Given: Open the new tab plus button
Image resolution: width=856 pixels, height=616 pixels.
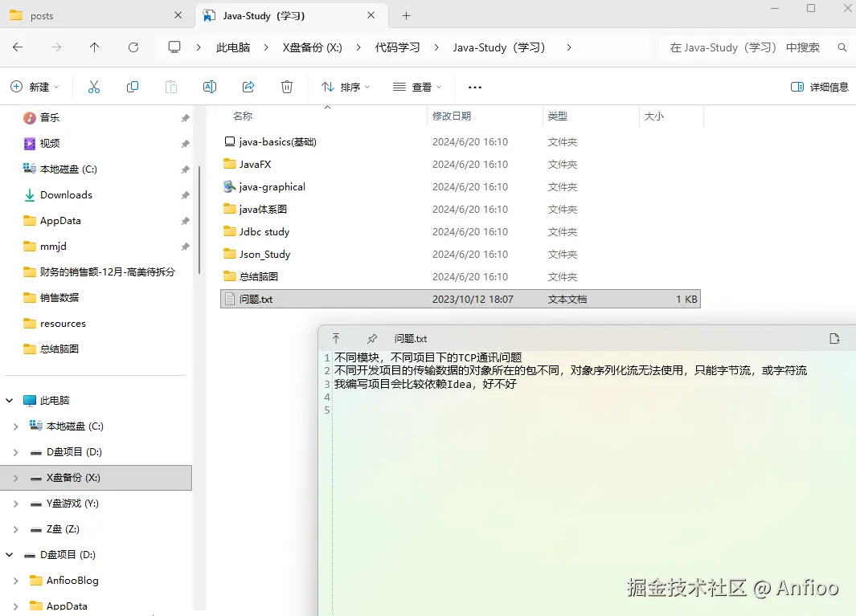Looking at the screenshot, I should (x=406, y=16).
